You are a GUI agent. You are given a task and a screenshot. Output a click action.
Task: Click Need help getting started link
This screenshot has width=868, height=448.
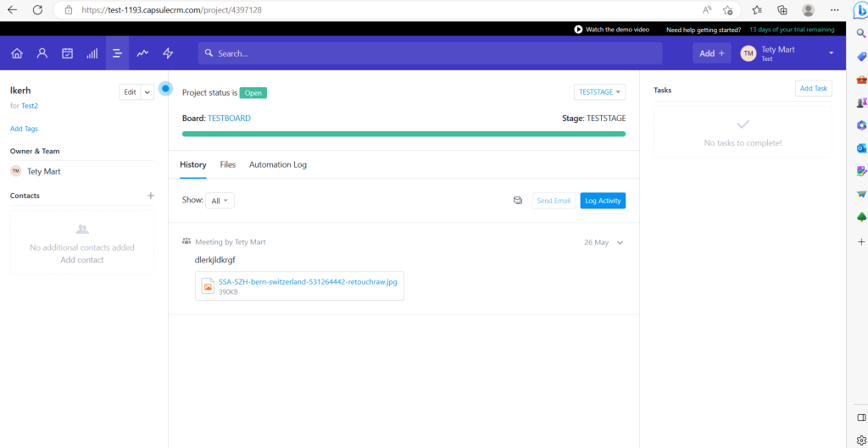point(704,30)
